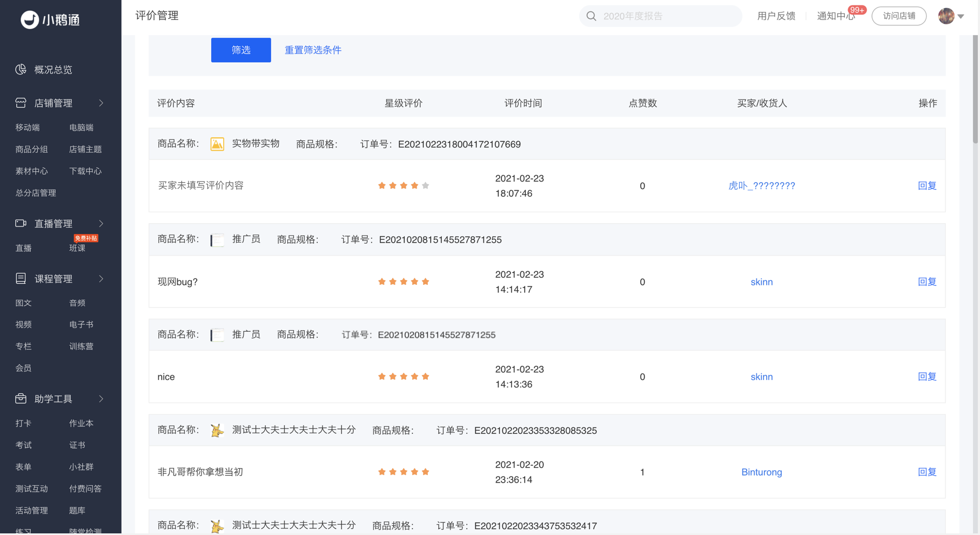Image resolution: width=980 pixels, height=535 pixels.
Task: Apply filters with 筛选 button
Action: coord(241,50)
